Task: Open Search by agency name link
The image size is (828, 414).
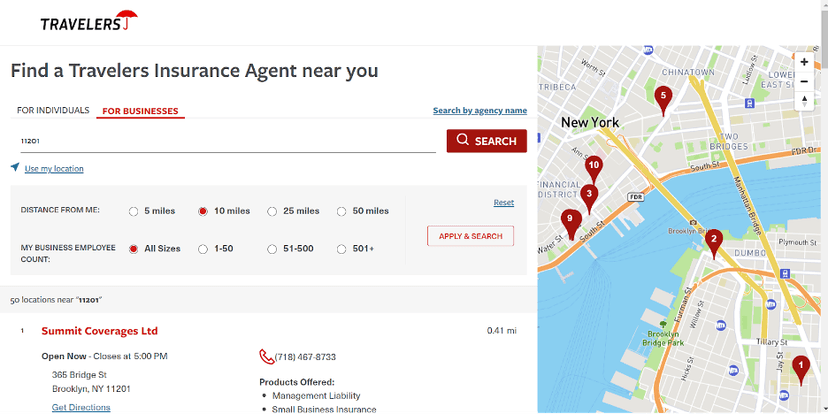Action: pyautogui.click(x=479, y=111)
